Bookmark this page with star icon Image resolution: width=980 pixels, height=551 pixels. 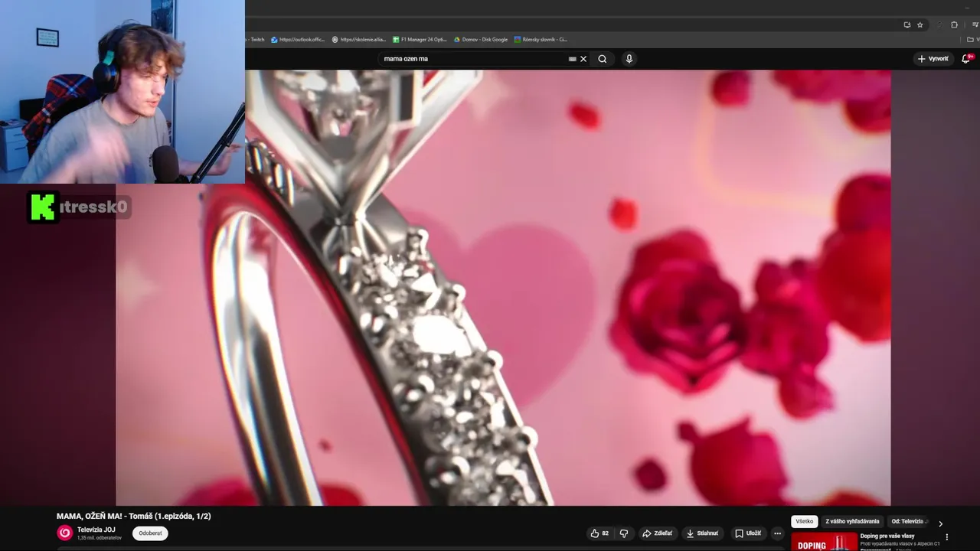pyautogui.click(x=920, y=24)
